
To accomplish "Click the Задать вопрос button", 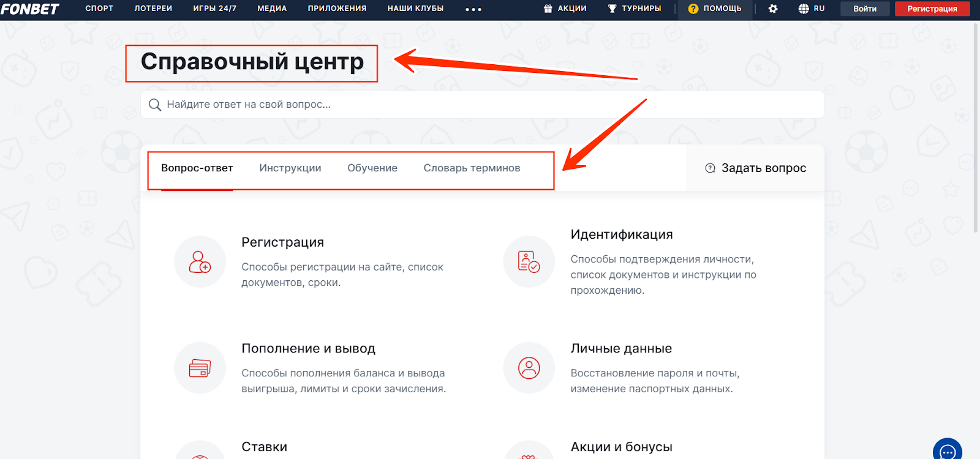I will pyautogui.click(x=755, y=168).
